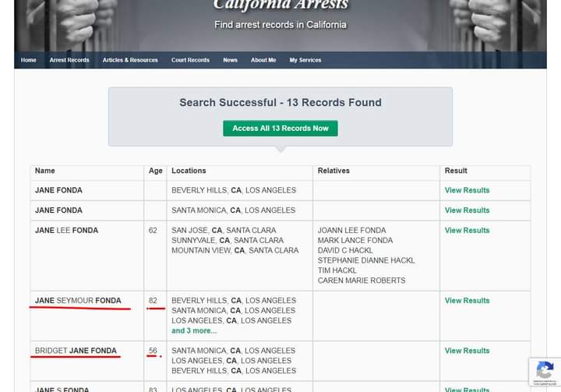Open the Court Records menu item
The width and height of the screenshot is (561, 392).
190,60
